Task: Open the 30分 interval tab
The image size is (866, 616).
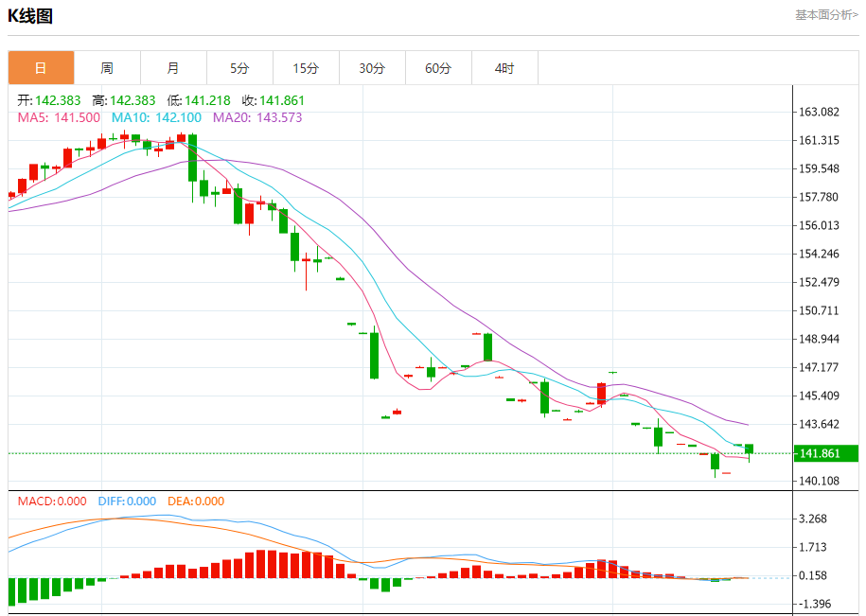Action: tap(372, 68)
